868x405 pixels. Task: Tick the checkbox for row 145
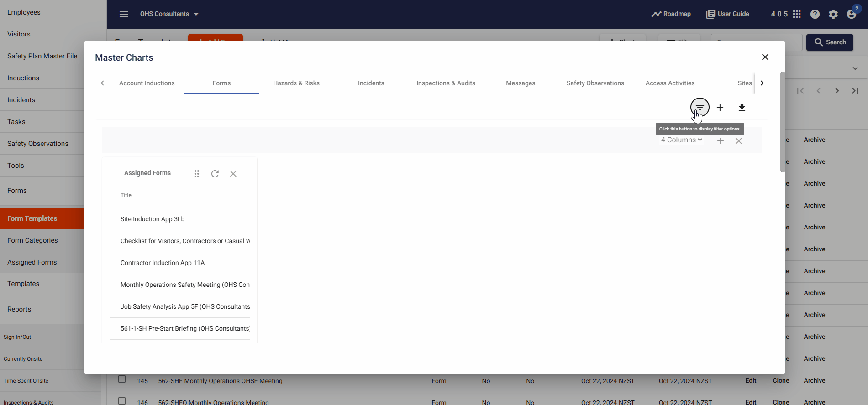point(122,379)
